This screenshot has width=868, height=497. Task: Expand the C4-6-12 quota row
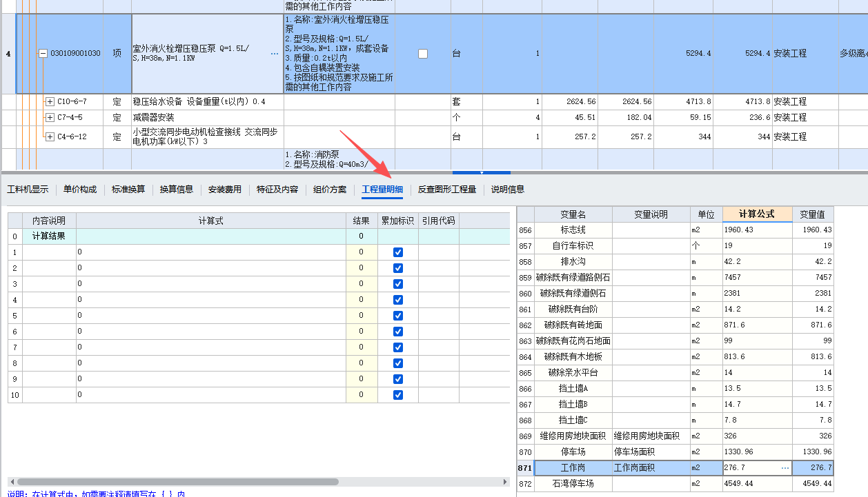[50, 136]
